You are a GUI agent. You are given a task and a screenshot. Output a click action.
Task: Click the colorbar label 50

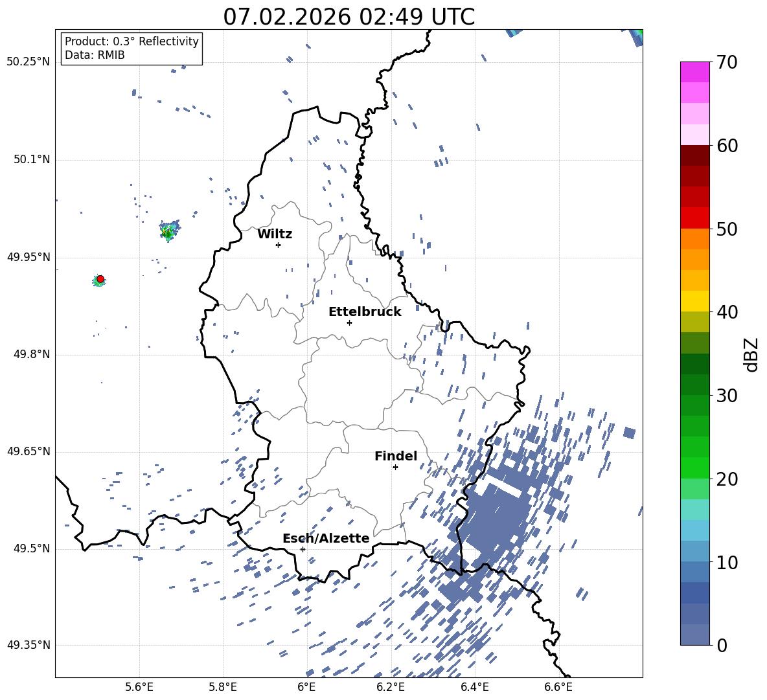tap(727, 229)
